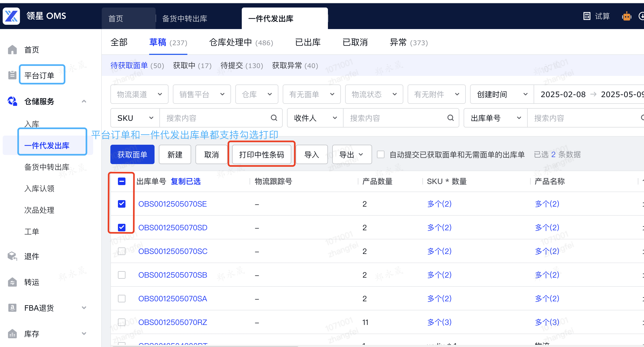Open the 出库单号 search type dropdown

(x=496, y=118)
